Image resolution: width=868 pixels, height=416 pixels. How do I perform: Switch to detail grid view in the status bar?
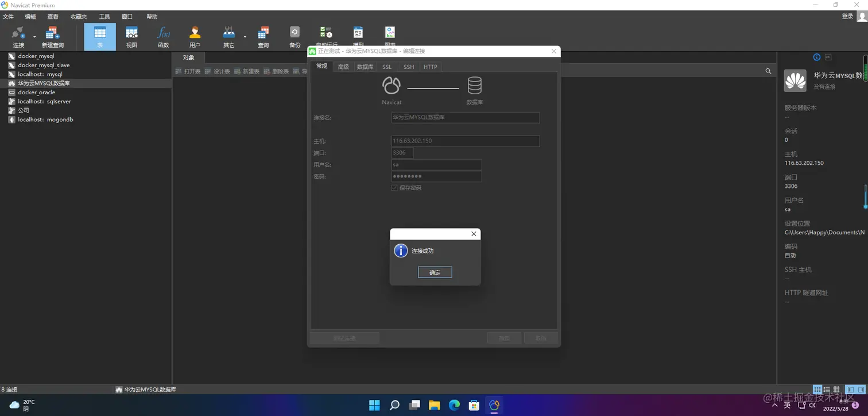[836, 390]
